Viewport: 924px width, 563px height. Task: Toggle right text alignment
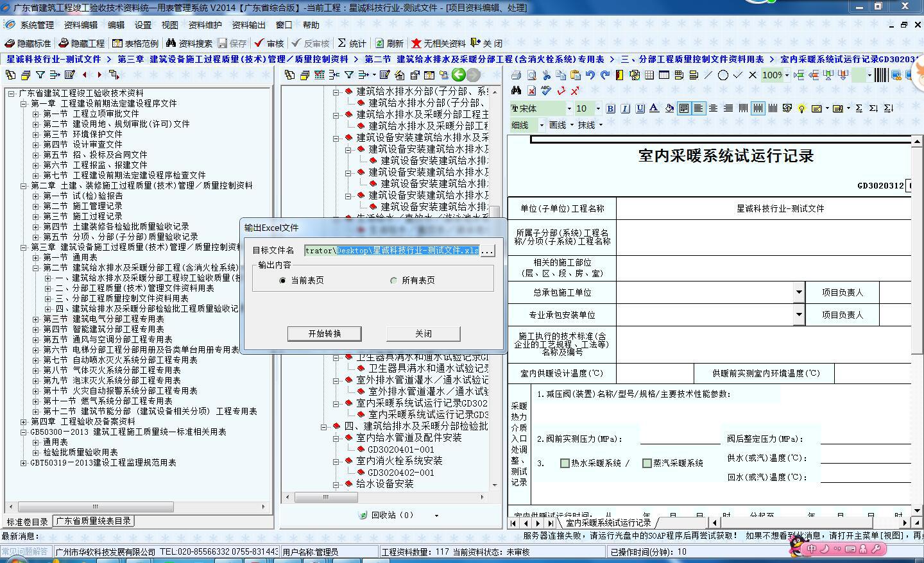728,108
